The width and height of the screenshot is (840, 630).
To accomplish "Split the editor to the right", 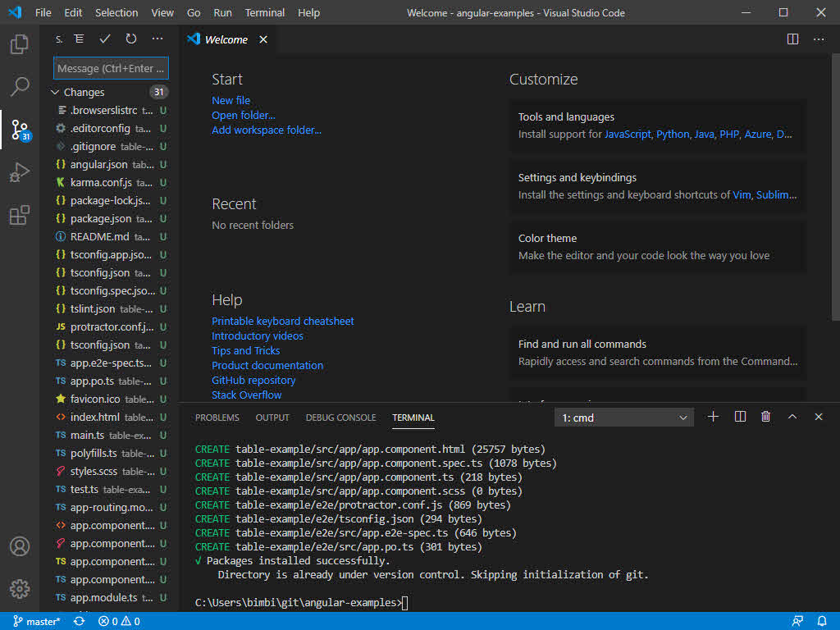I will pyautogui.click(x=792, y=39).
